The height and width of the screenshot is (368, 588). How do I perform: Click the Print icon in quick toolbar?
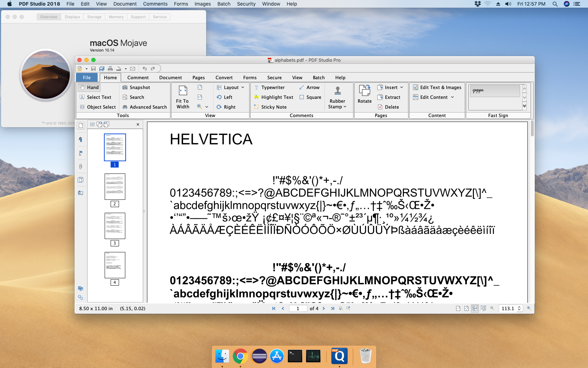[x=110, y=69]
